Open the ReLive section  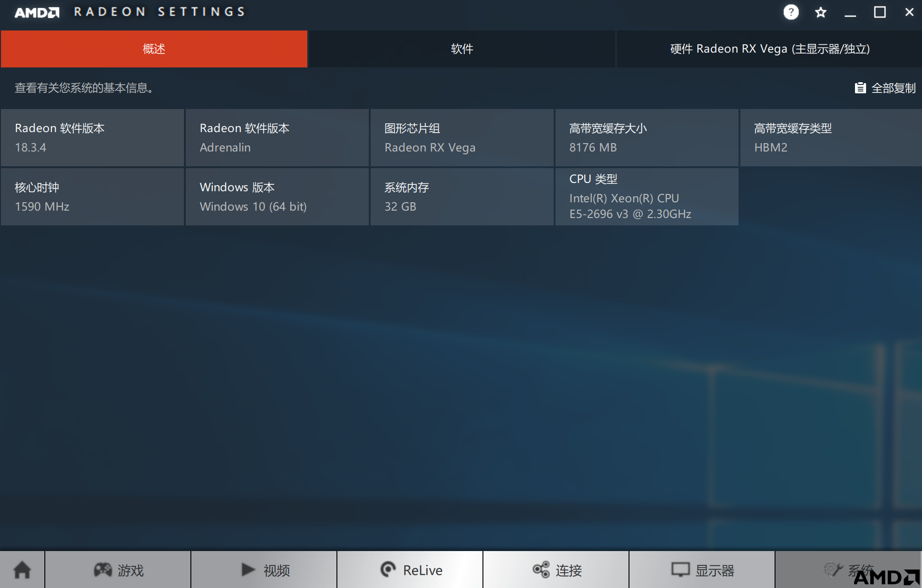pos(410,570)
